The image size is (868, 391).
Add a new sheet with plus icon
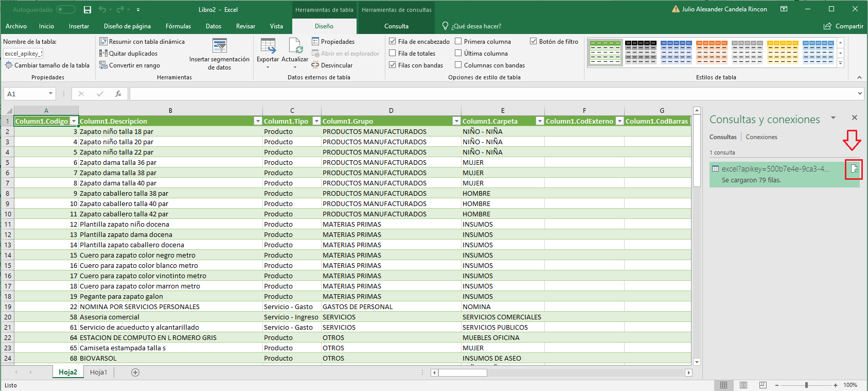pos(135,372)
